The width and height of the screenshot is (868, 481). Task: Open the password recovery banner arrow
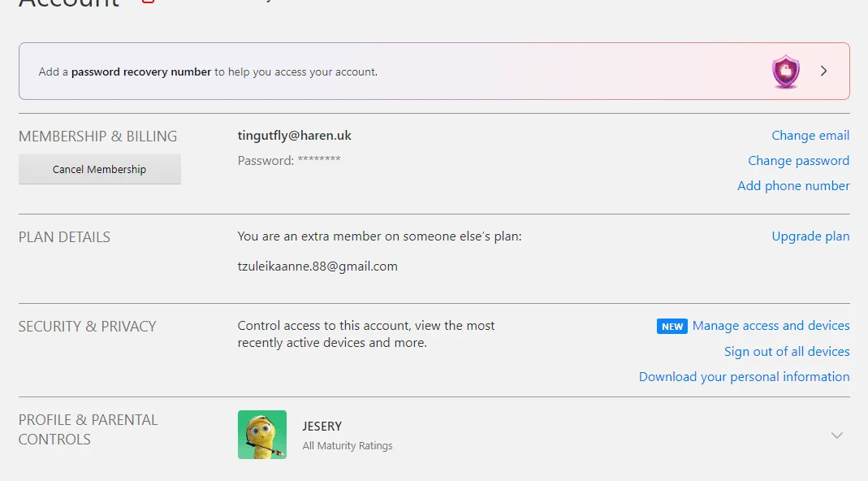tap(823, 71)
